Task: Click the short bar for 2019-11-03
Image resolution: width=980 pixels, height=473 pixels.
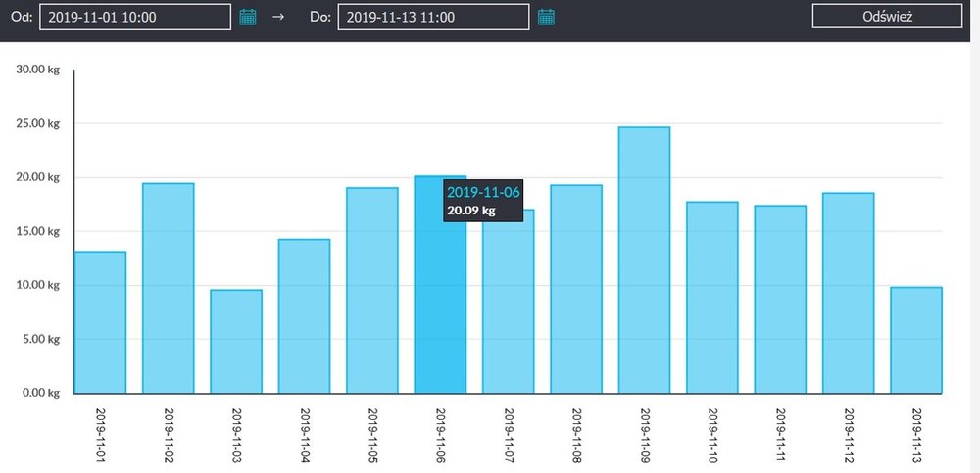Action: 236,342
